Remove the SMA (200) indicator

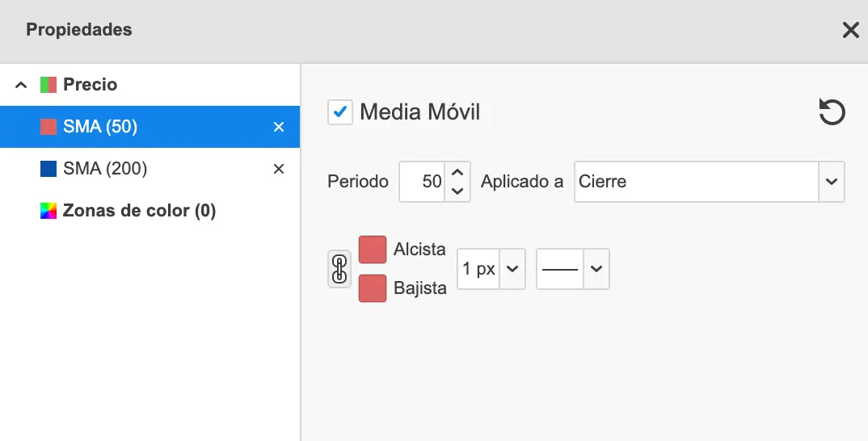[x=279, y=169]
